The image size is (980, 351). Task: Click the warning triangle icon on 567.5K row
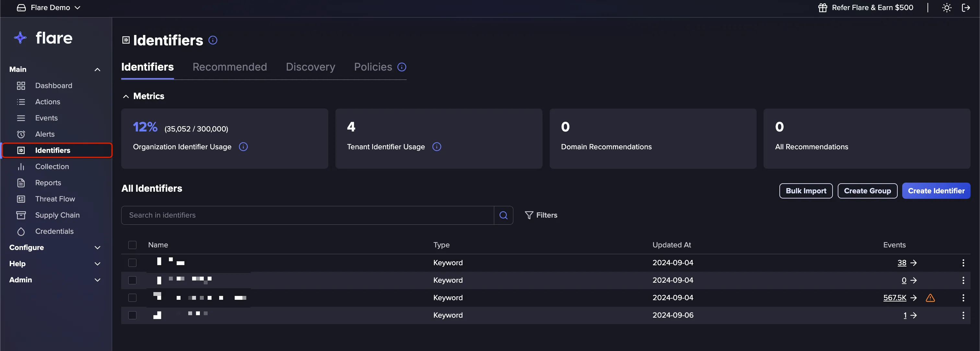pos(930,298)
